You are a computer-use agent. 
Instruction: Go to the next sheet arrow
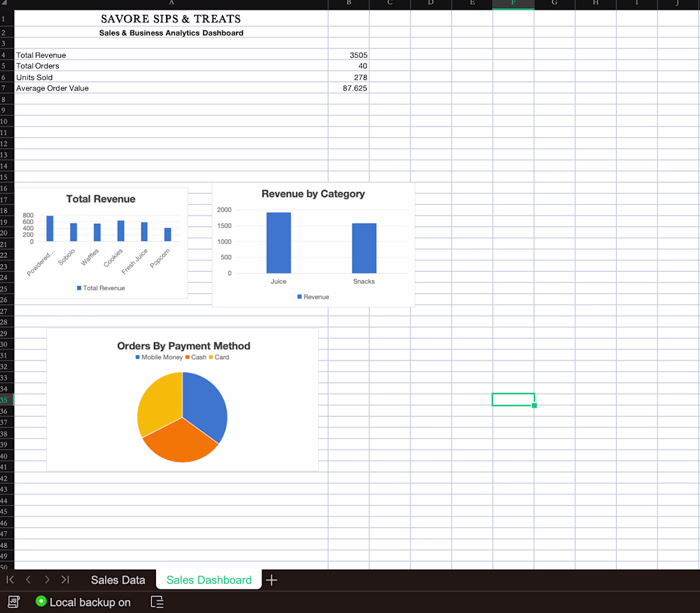tap(47, 579)
